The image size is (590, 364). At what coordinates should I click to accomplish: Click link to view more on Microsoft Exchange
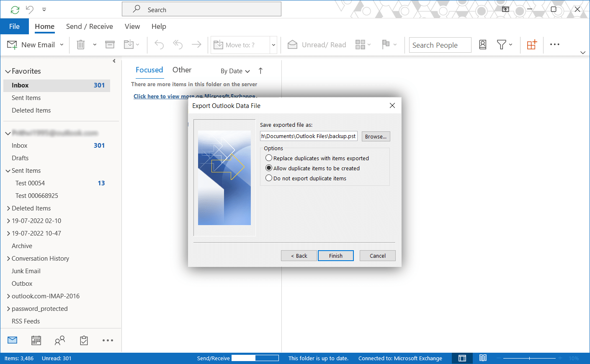coord(195,96)
